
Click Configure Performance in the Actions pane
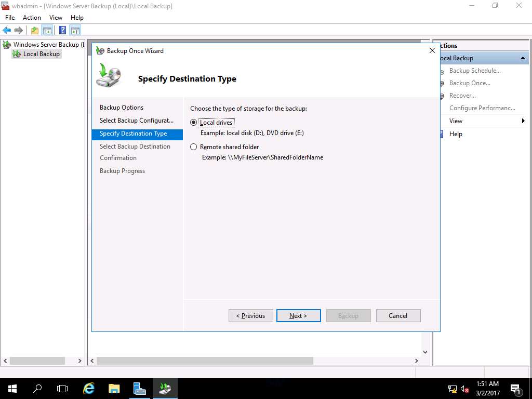[482, 108]
